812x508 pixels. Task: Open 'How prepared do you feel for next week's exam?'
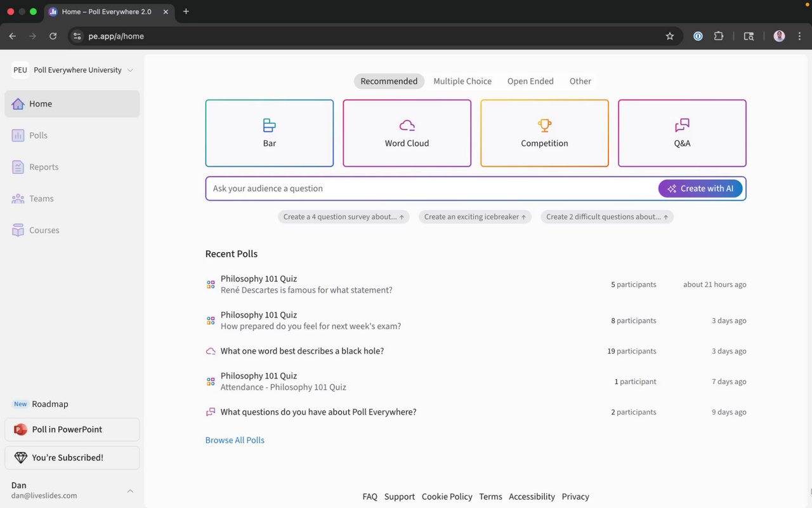[x=311, y=326]
